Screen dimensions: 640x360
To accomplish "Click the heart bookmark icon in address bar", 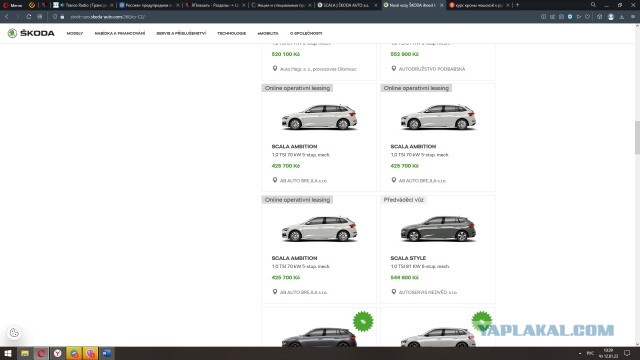I will (x=588, y=17).
